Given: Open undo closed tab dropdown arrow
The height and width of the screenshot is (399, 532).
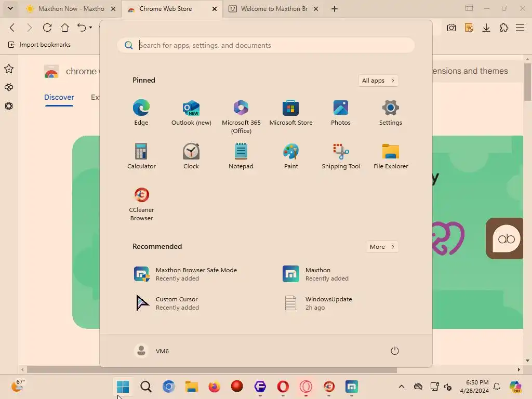Looking at the screenshot, I should [90, 28].
